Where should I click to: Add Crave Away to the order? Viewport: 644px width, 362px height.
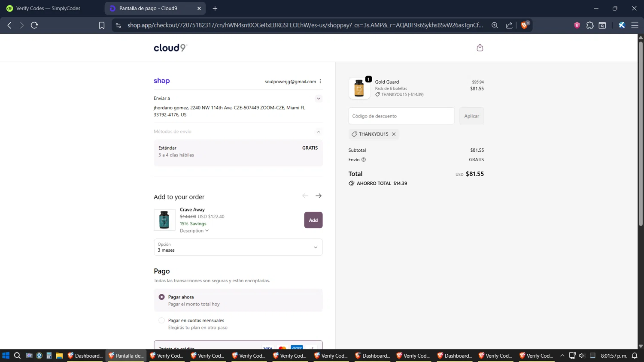[x=313, y=220]
